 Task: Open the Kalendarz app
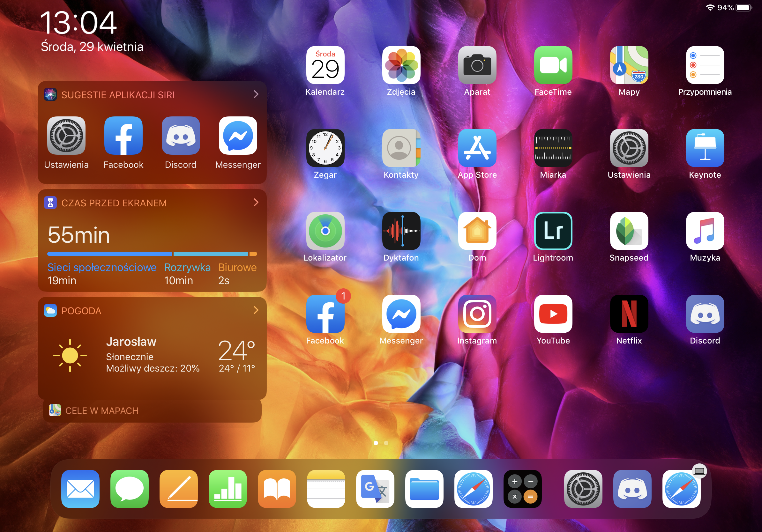point(325,65)
